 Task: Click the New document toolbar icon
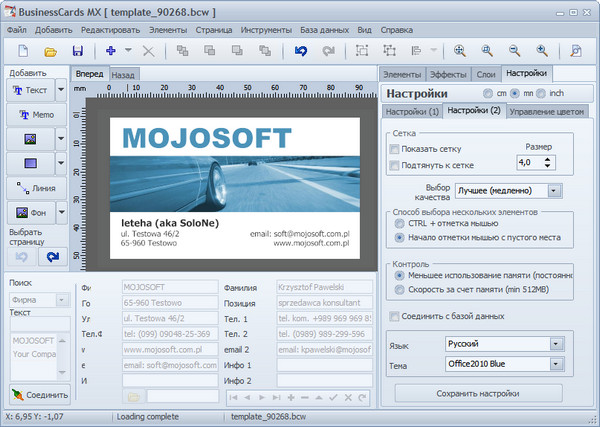[x=22, y=50]
